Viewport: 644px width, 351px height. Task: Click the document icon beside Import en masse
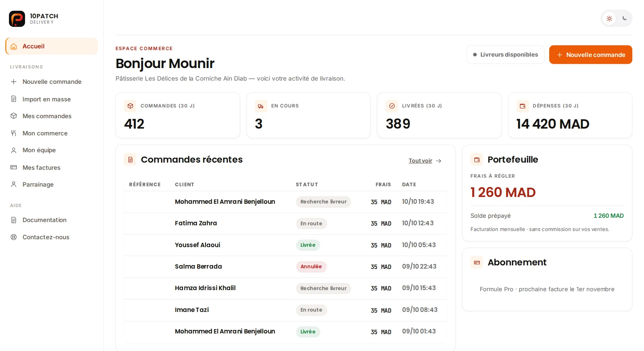14,99
